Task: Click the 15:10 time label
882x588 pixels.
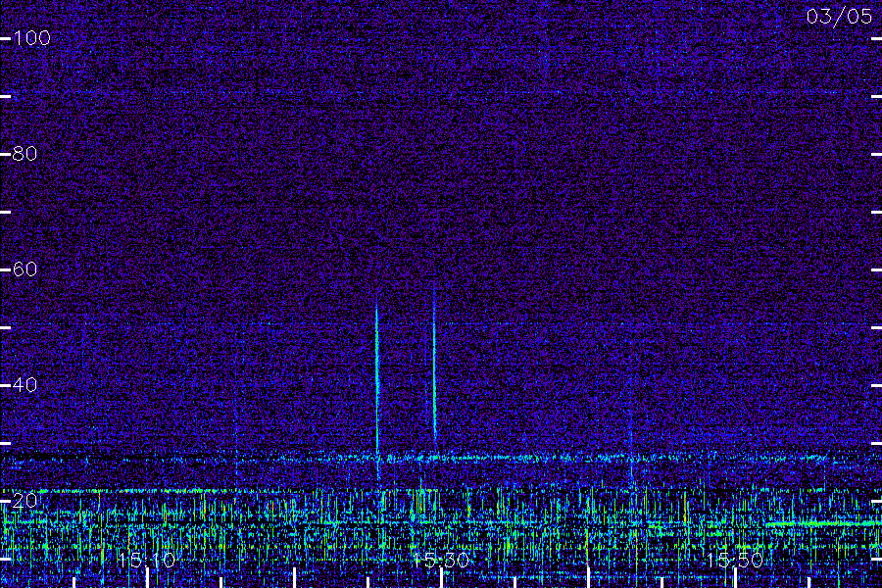Action: tap(147, 560)
